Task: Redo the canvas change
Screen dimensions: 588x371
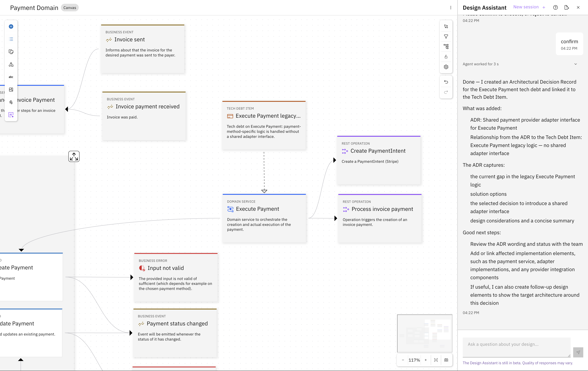Action: pyautogui.click(x=446, y=92)
